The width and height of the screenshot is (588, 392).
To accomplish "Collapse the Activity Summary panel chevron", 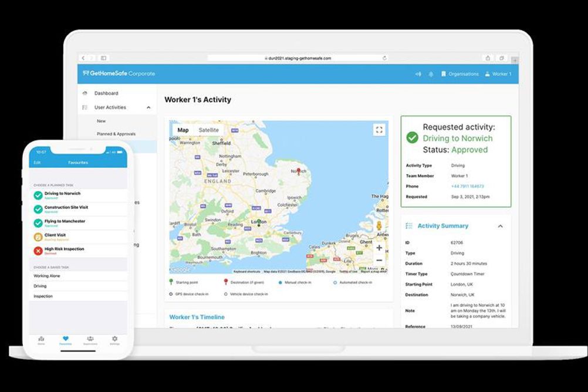I will pos(500,226).
